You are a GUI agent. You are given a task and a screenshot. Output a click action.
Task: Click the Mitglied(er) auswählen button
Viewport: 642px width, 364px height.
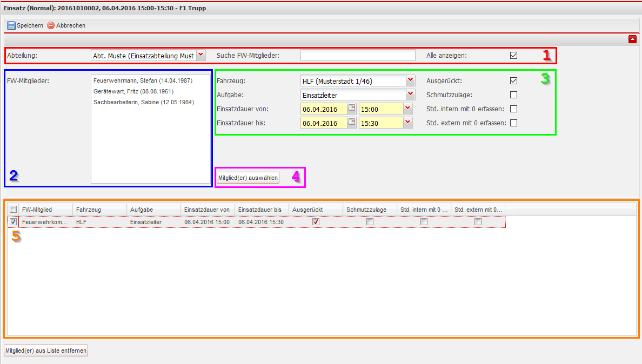pos(248,178)
